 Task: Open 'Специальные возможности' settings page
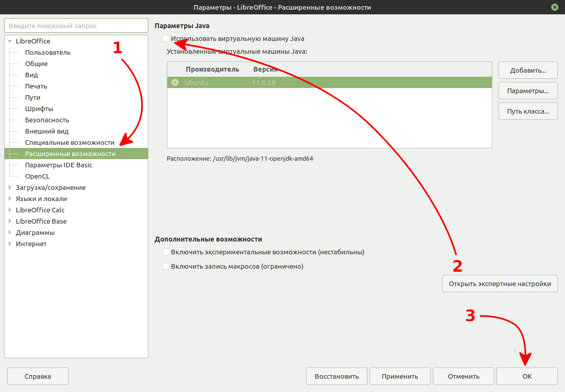(x=70, y=143)
